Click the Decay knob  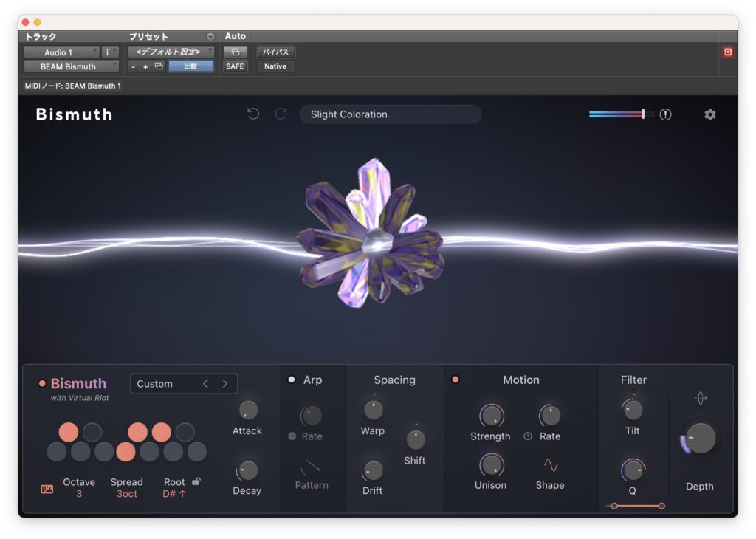tap(248, 470)
